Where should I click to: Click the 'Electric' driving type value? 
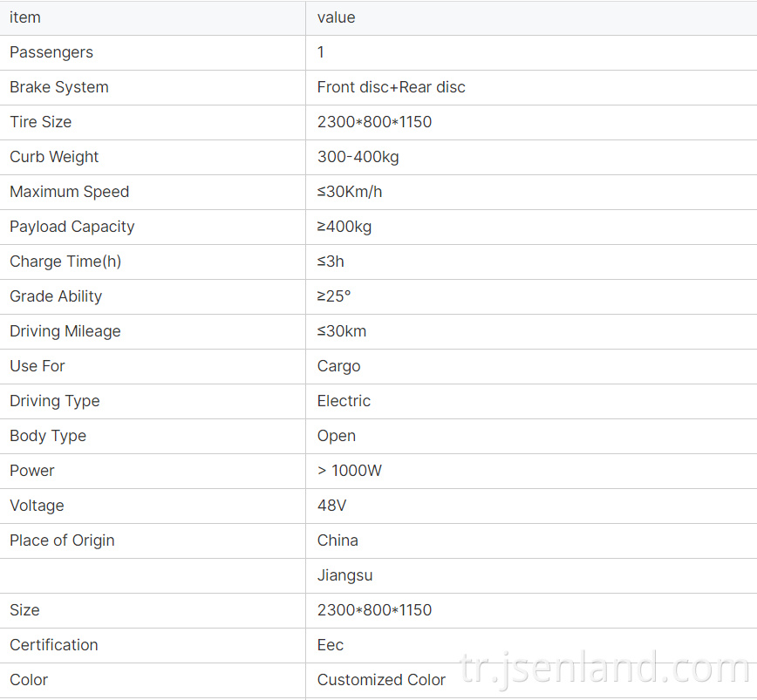tap(344, 400)
